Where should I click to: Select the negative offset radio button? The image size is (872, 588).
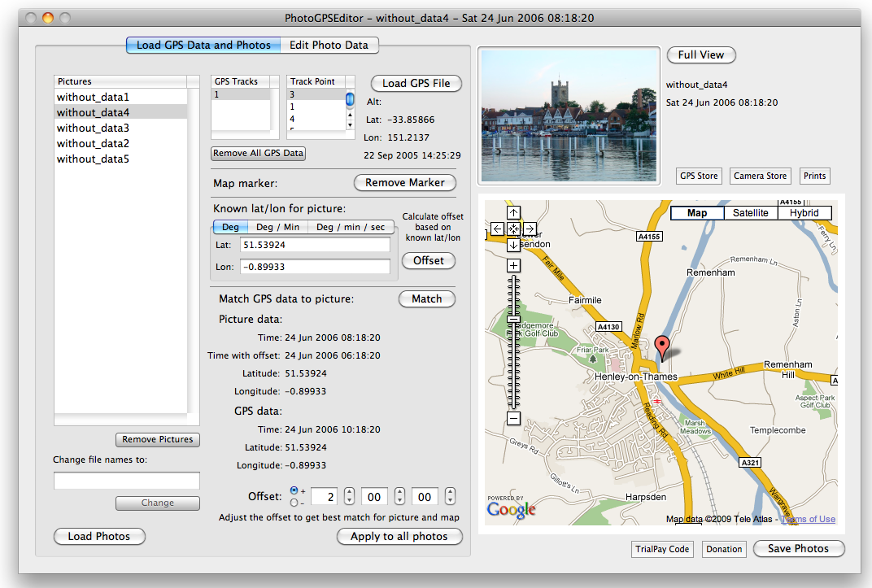[x=294, y=503]
